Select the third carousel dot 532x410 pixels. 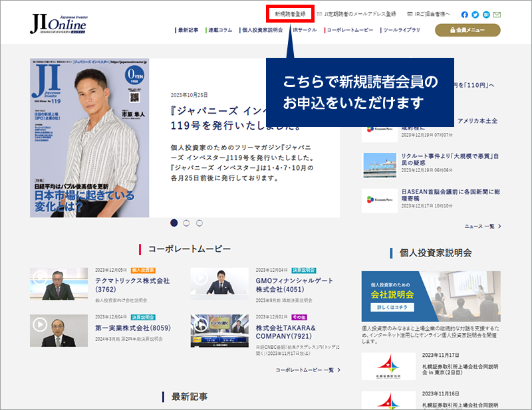[199, 223]
